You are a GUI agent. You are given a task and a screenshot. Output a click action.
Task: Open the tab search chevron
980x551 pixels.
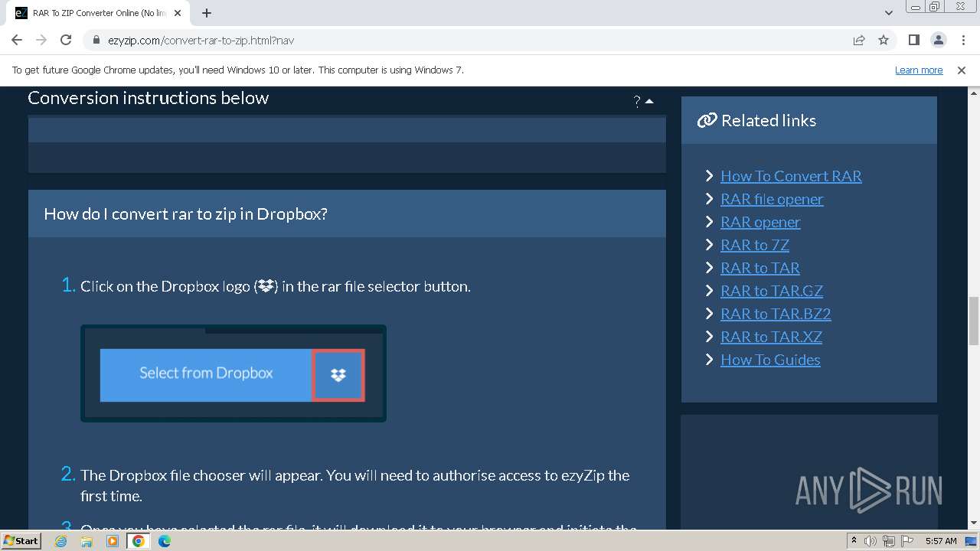(x=888, y=13)
